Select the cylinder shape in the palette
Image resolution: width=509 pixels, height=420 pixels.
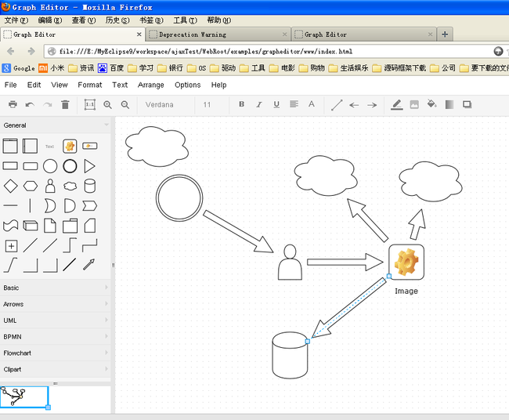pos(89,186)
